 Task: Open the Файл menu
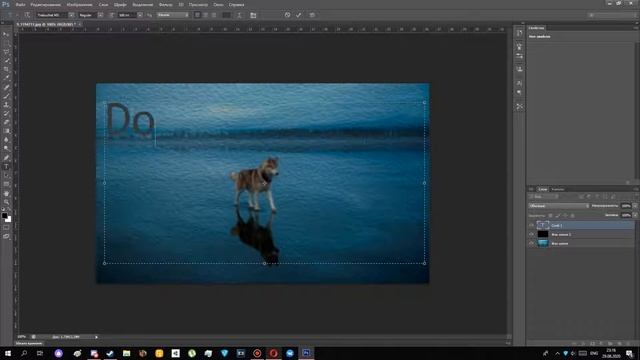tap(20, 4)
